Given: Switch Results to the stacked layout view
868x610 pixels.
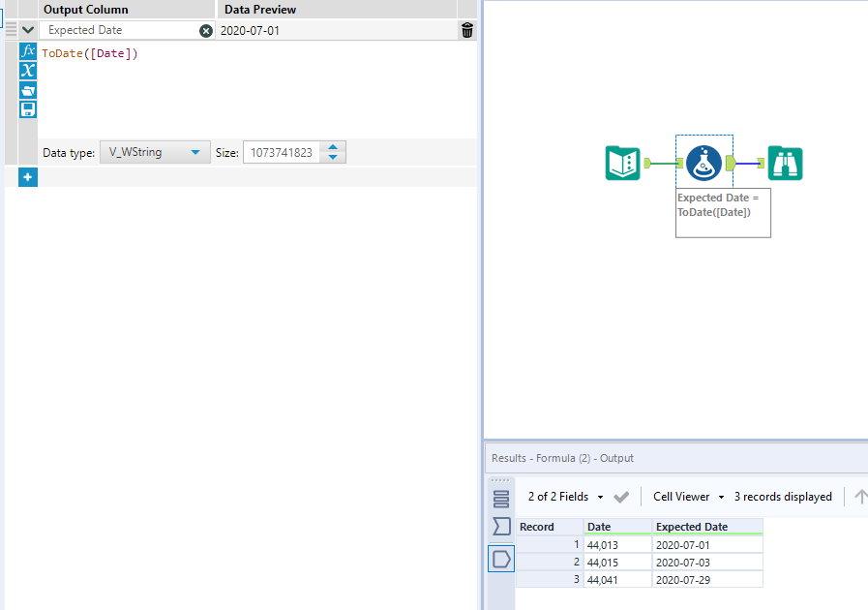Looking at the screenshot, I should pos(500,496).
